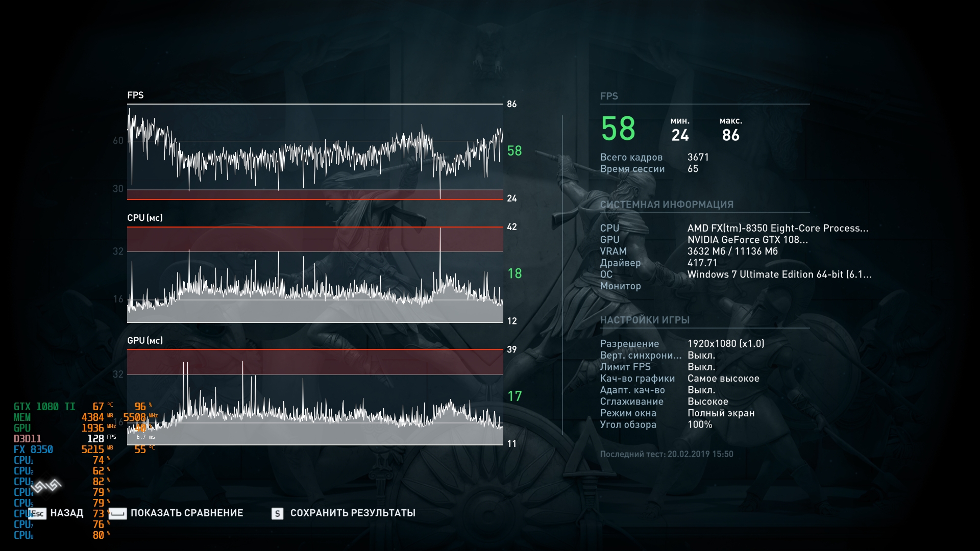Go back via НАЗАД label
Screen dimensions: 980x551
tap(67, 513)
